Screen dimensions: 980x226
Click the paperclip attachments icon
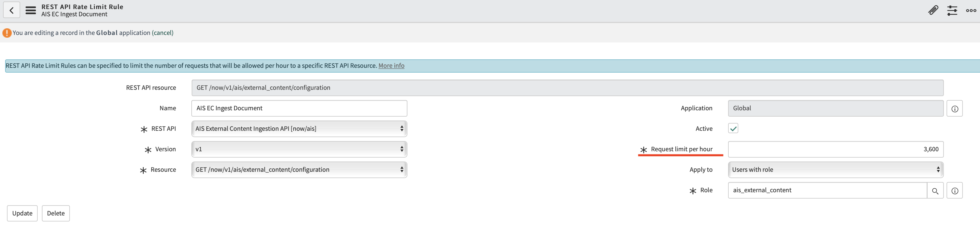click(x=933, y=10)
